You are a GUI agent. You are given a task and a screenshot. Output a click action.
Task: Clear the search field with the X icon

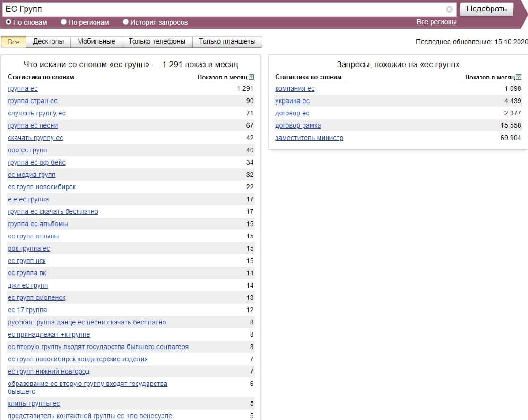coord(449,9)
